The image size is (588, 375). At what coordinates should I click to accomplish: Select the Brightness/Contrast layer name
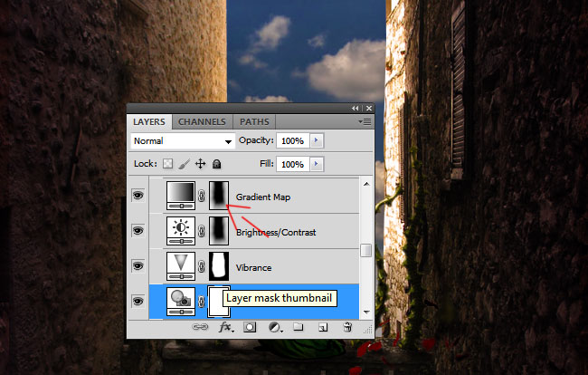(276, 233)
